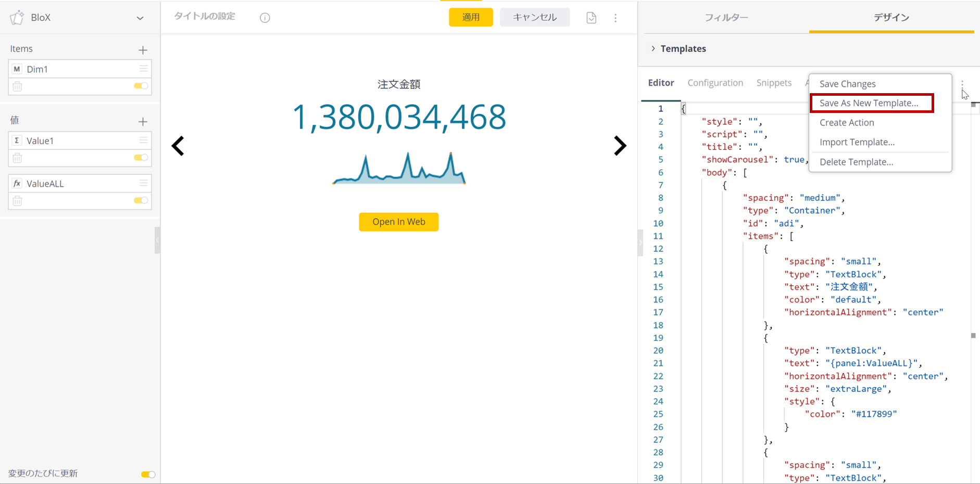Open the BloX widget type dropdown
The image size is (980, 484).
coord(140,18)
